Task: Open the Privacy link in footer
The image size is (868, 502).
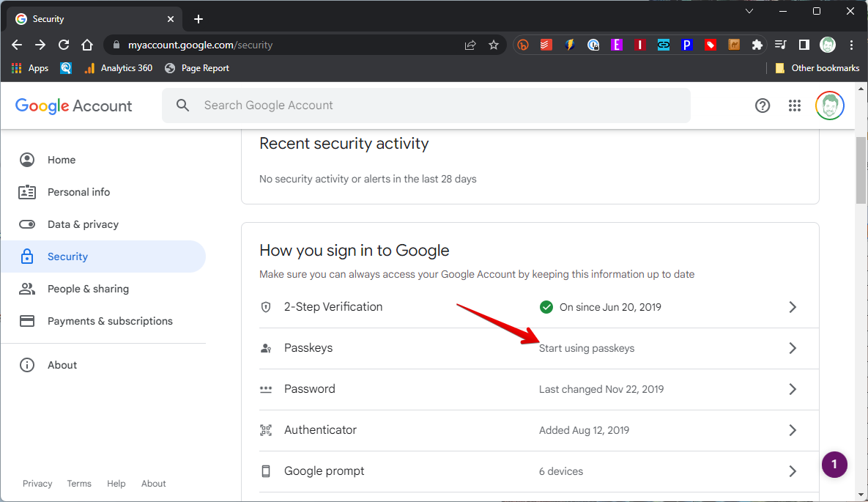Action: 37,483
